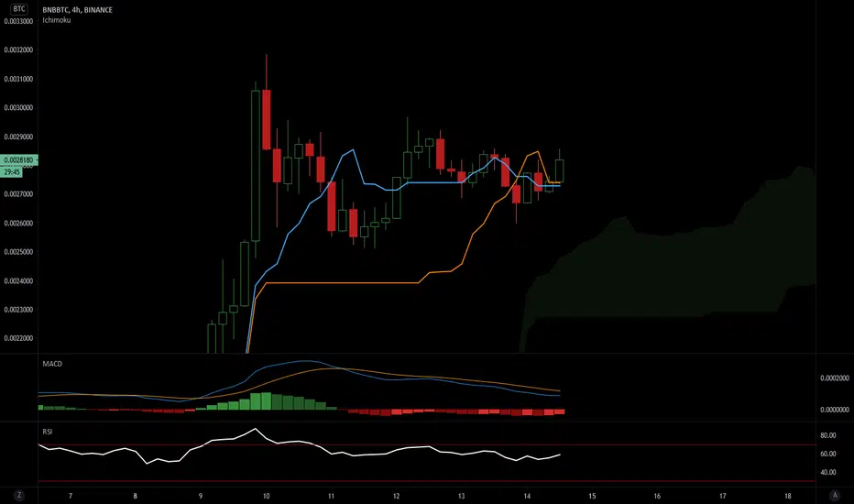Click price axis value 0.0024000
854x504 pixels.
pyautogui.click(x=18, y=281)
